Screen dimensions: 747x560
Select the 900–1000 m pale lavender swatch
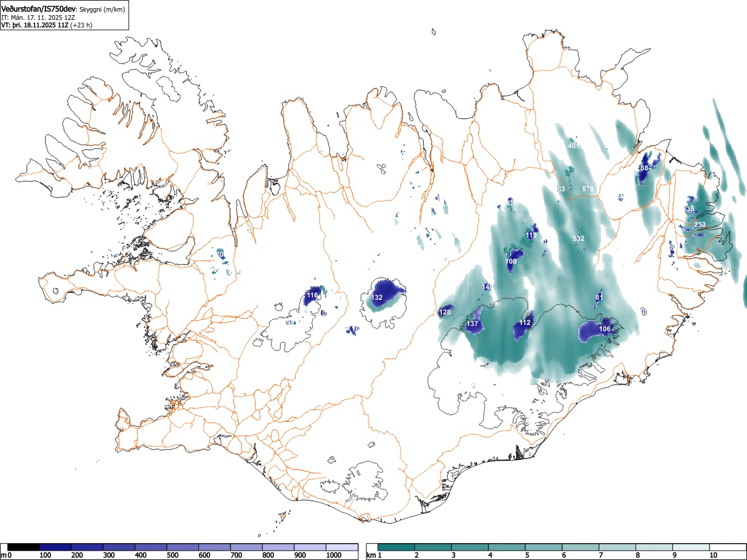click(x=310, y=547)
